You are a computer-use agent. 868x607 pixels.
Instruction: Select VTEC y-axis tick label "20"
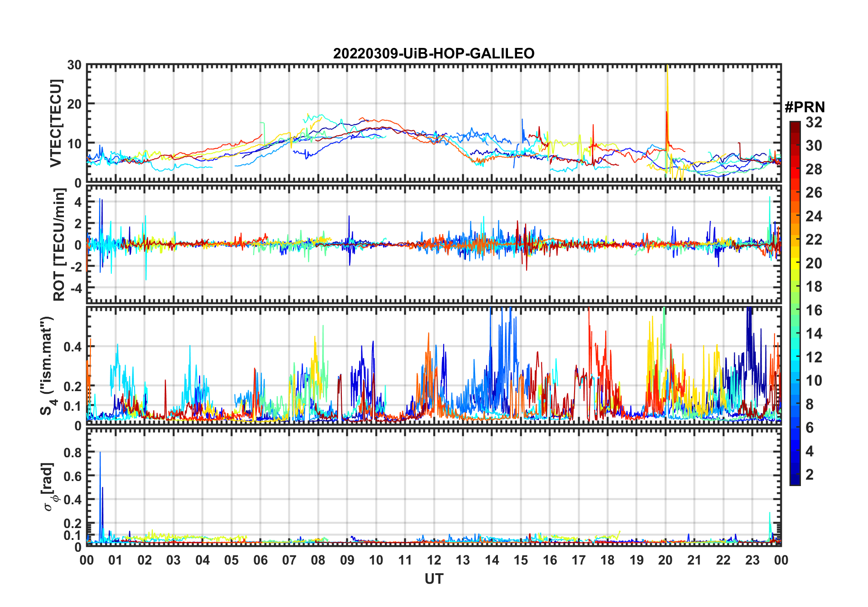pos(74,105)
